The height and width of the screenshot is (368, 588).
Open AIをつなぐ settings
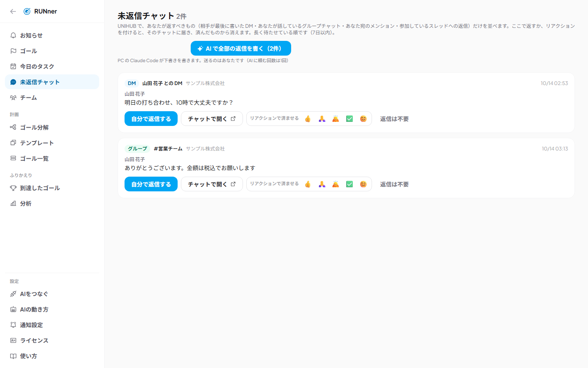tap(52, 294)
